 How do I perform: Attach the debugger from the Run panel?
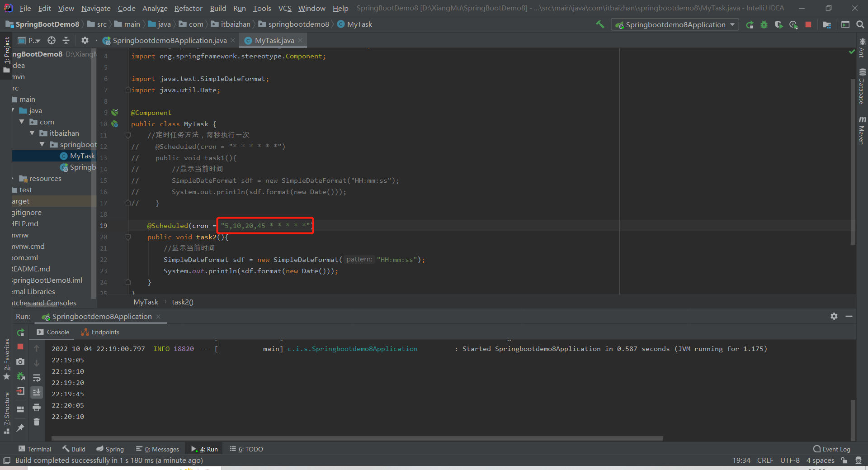(x=20, y=376)
